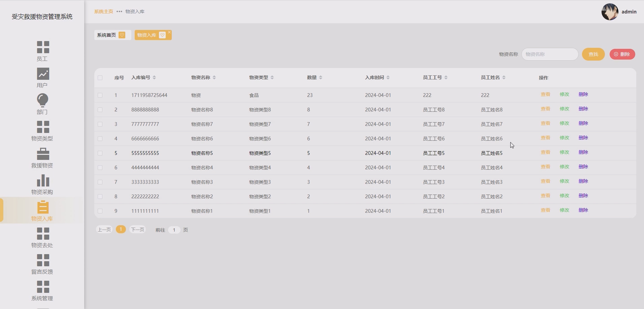
Task: Open the 员工 sidebar icon
Action: click(43, 47)
